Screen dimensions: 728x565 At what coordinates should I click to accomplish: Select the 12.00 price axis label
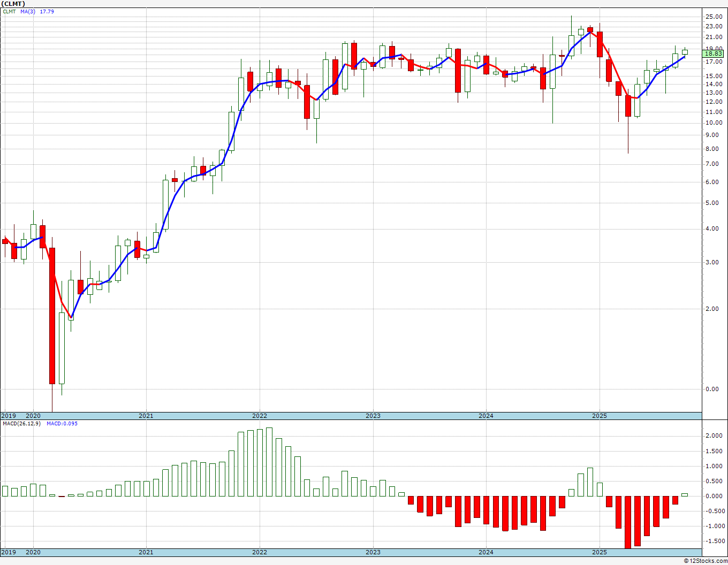(714, 102)
